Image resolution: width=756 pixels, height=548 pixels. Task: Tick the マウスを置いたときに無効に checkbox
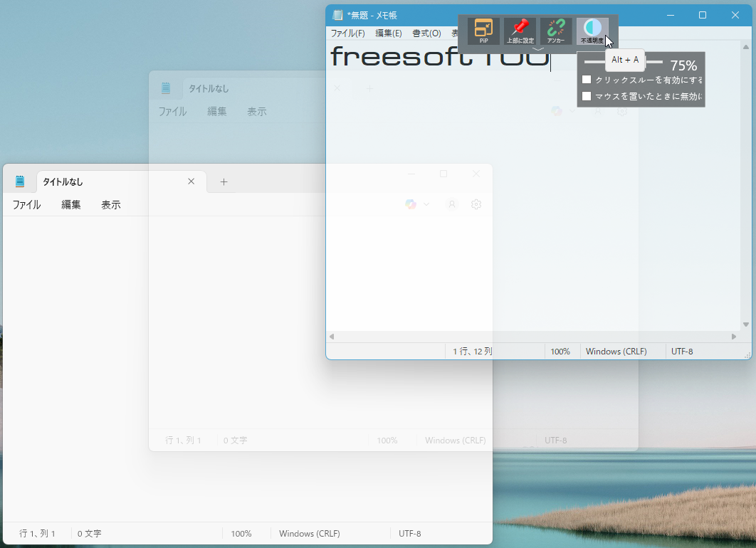click(587, 96)
